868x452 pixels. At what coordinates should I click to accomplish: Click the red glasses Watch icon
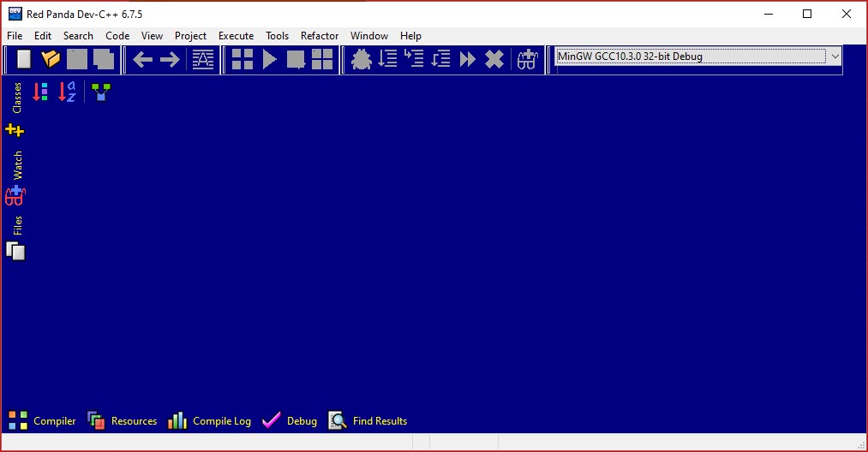[15, 196]
